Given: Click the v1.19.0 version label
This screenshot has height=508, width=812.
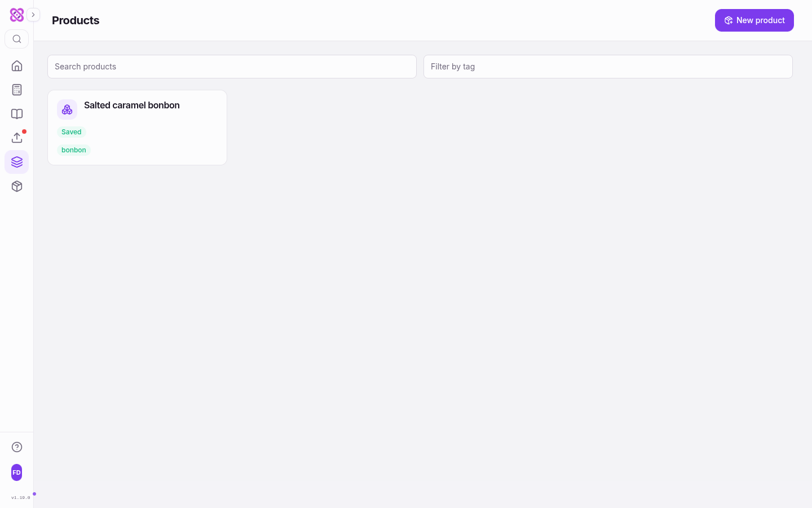Looking at the screenshot, I should click(x=21, y=498).
